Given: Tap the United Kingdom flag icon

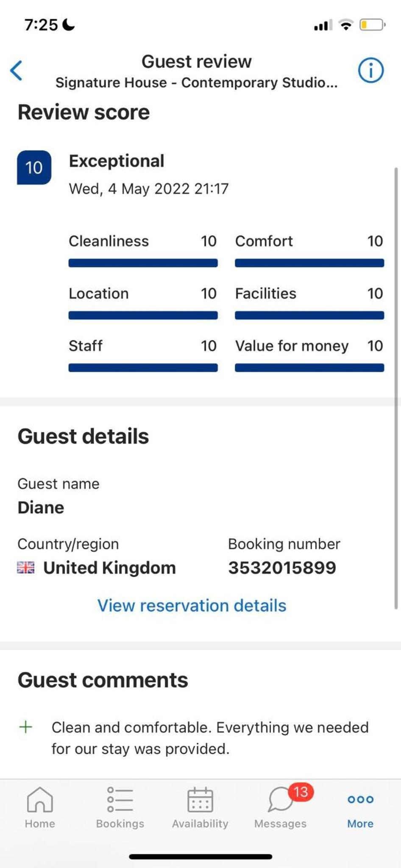Looking at the screenshot, I should point(25,568).
